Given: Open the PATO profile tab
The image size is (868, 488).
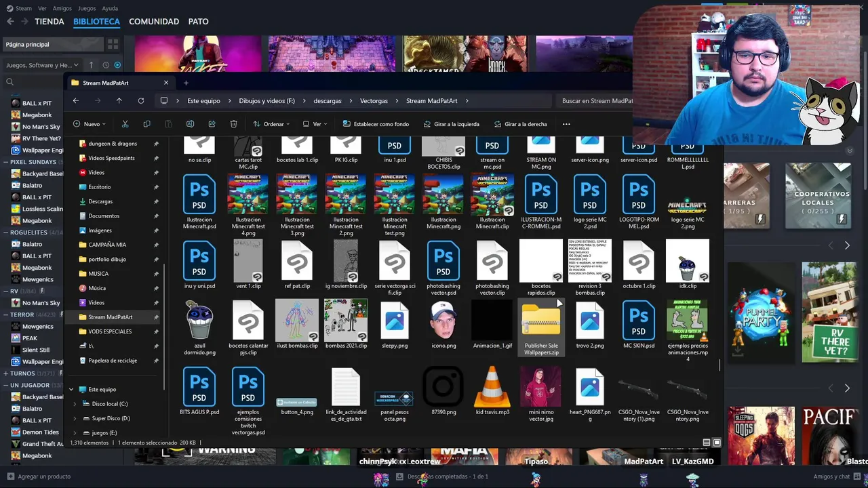Looking at the screenshot, I should point(198,22).
